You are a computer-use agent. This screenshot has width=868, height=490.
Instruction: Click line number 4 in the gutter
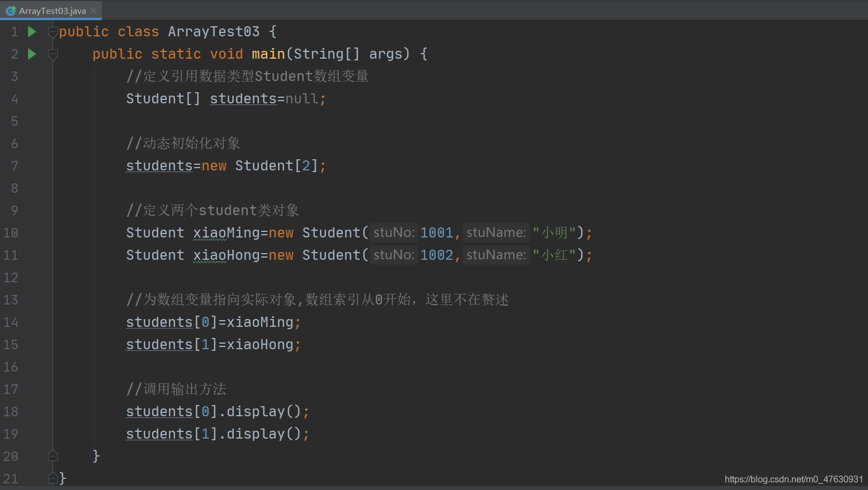click(x=15, y=99)
